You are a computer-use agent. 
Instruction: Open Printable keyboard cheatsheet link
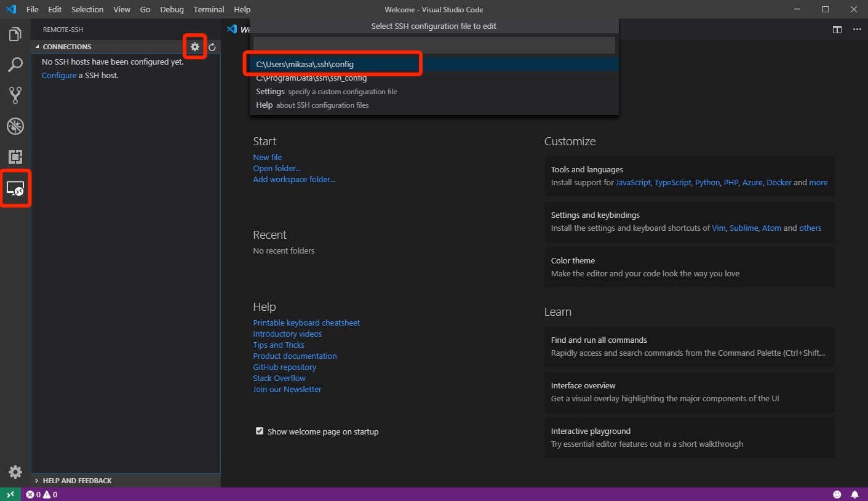306,323
